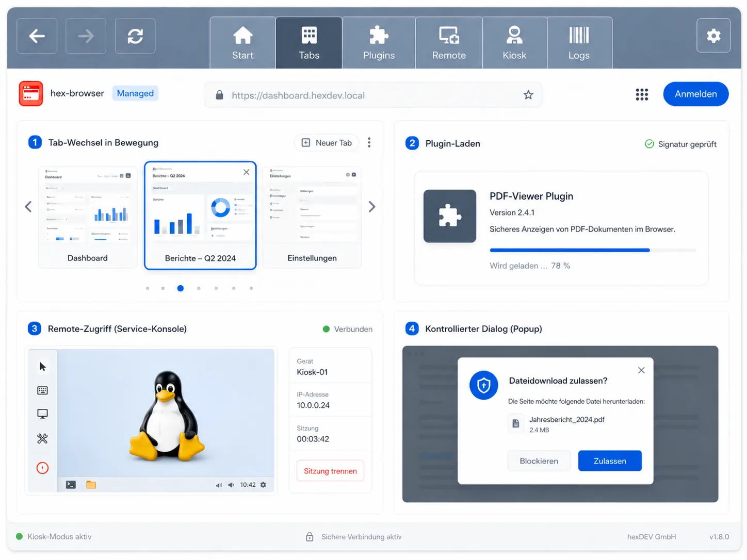
Task: Open settings via the gear icon
Action: (x=713, y=36)
